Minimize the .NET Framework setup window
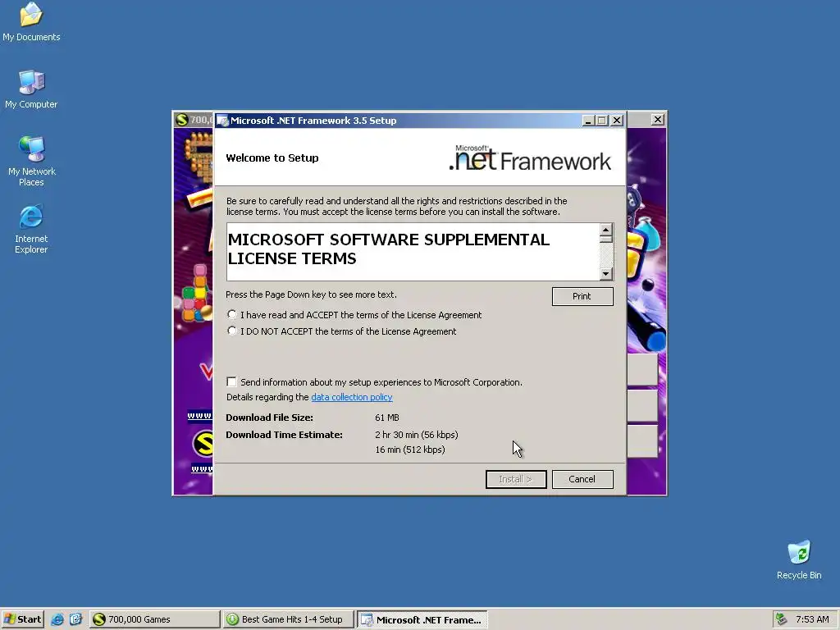 [x=588, y=121]
